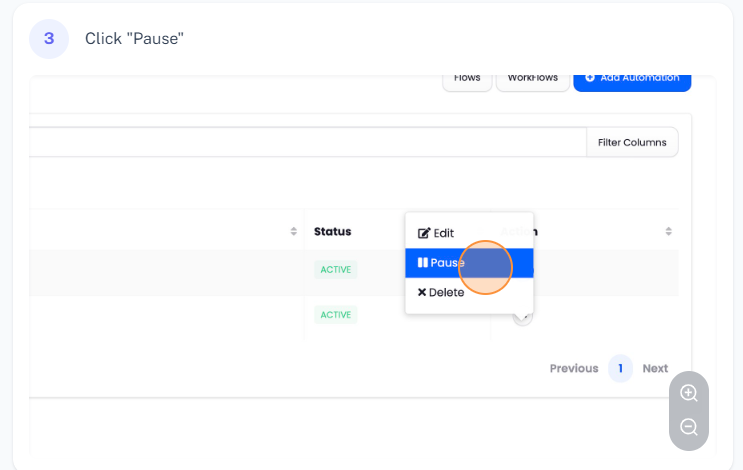
Task: Click the search input beside Filter Columns
Action: coord(300,142)
